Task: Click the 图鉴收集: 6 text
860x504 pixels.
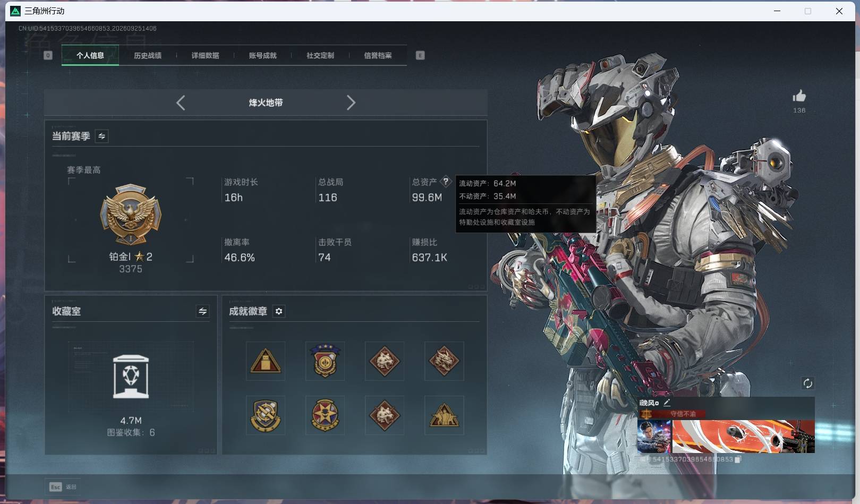Action: pyautogui.click(x=131, y=432)
